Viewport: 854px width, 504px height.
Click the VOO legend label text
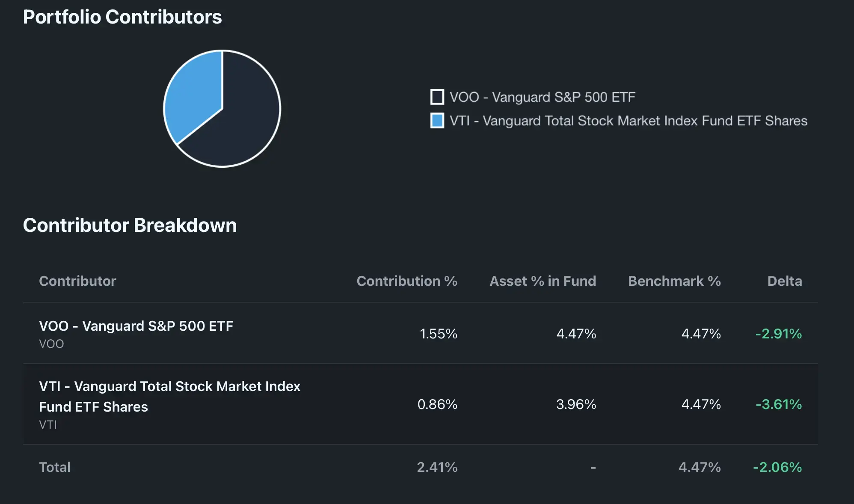542,97
